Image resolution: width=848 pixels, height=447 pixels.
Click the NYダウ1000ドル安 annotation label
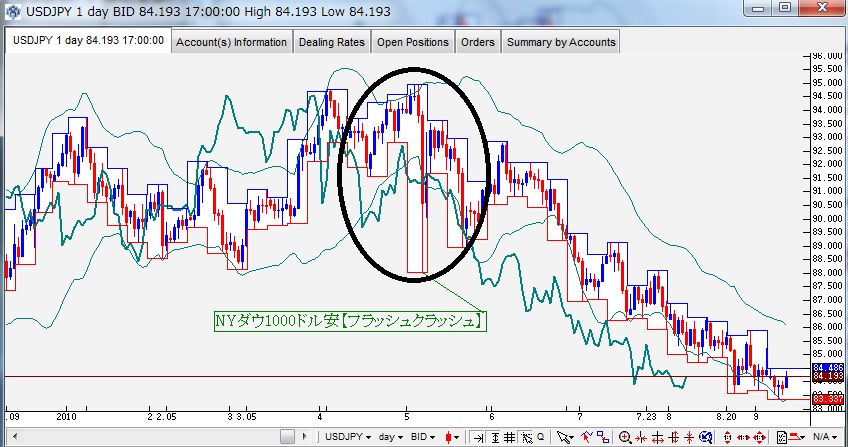pos(350,321)
